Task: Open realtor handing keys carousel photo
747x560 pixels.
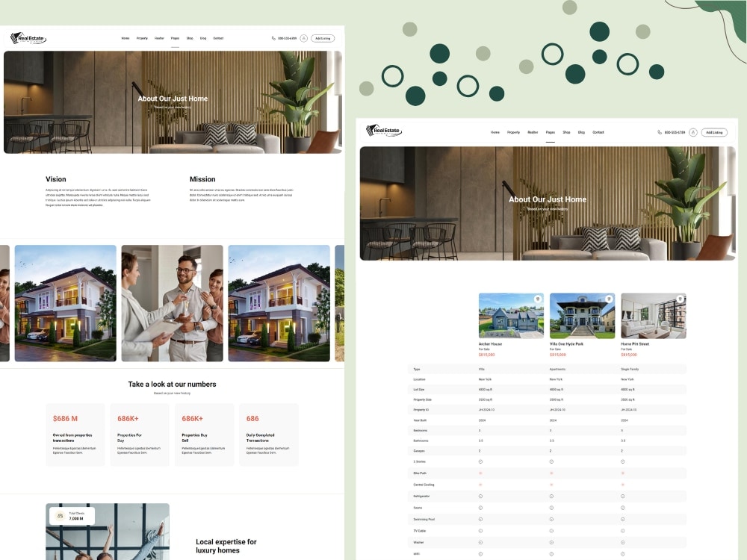Action: click(172, 303)
